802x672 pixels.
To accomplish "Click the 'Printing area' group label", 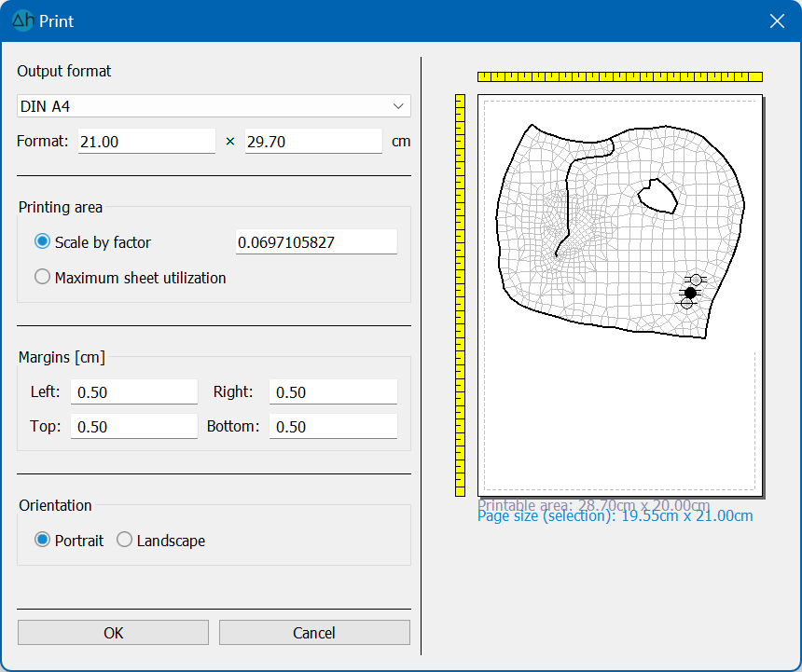I will [x=61, y=207].
